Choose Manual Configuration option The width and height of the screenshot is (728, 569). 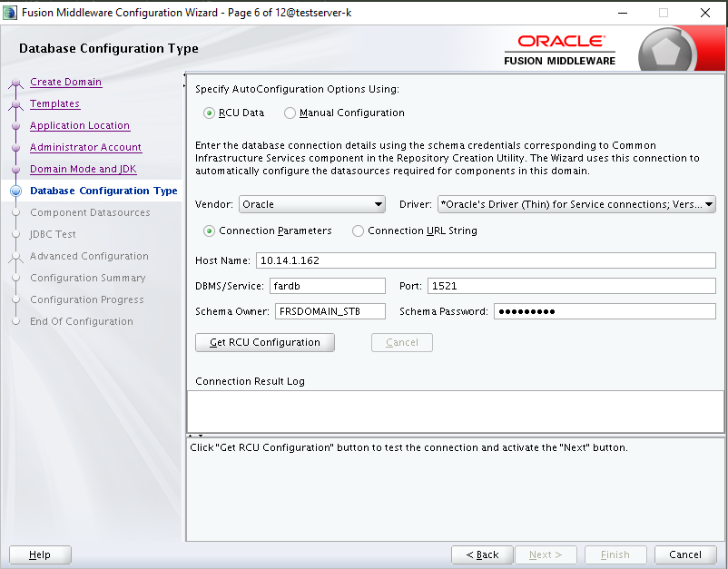coord(290,113)
